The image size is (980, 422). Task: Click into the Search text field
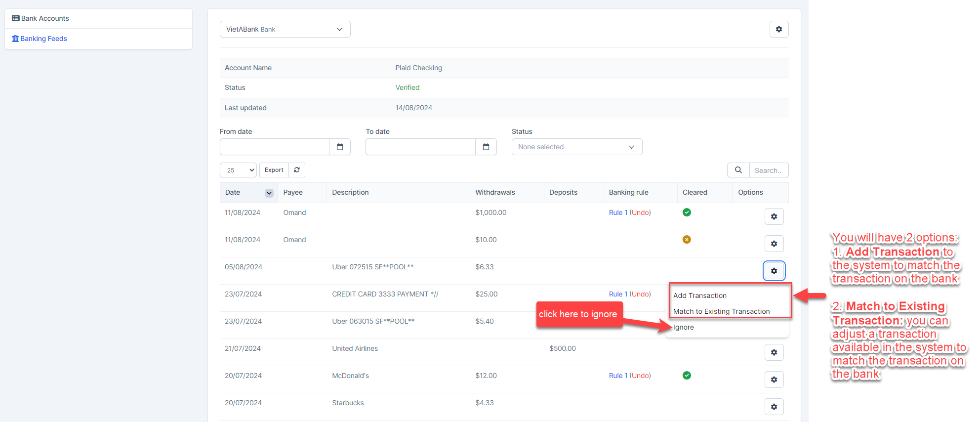(768, 170)
